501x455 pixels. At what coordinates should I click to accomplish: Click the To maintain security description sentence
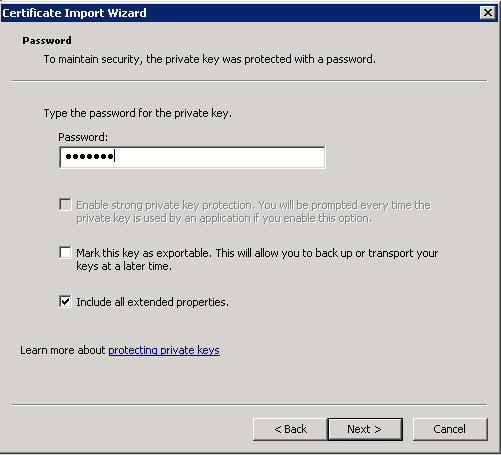click(x=210, y=59)
